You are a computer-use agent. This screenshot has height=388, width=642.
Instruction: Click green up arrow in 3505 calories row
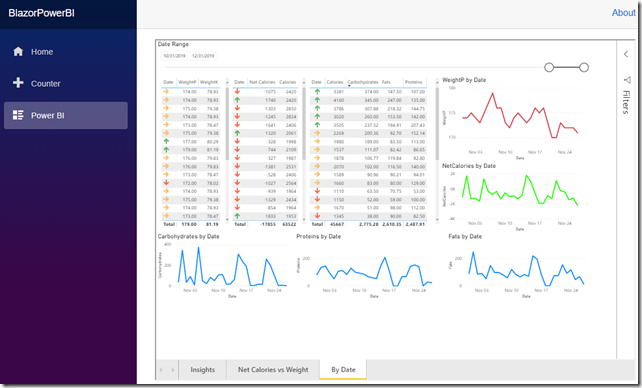317,125
